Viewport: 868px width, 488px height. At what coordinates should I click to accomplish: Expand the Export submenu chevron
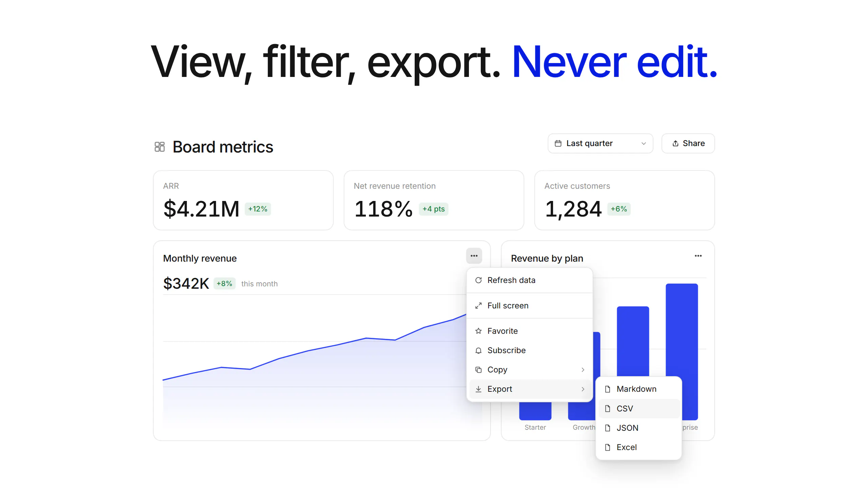(x=583, y=389)
